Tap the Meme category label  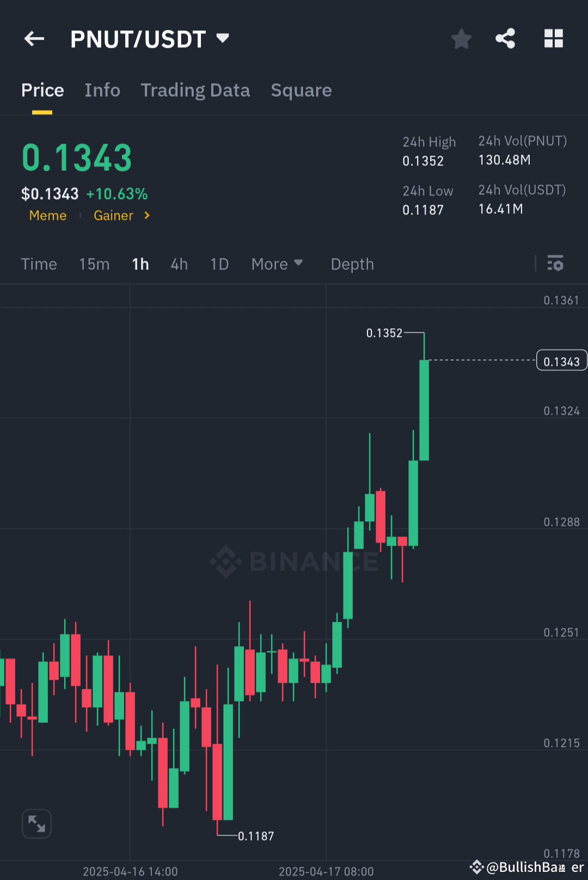[47, 216]
